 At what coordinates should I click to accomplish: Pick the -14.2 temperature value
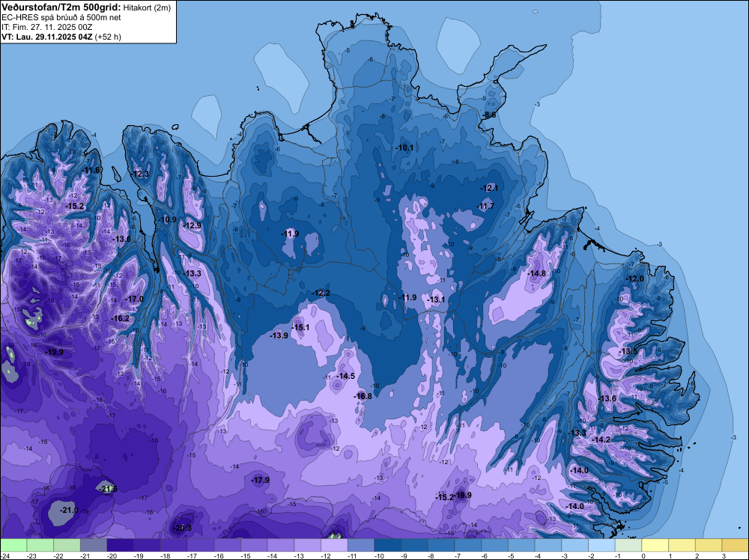(601, 439)
